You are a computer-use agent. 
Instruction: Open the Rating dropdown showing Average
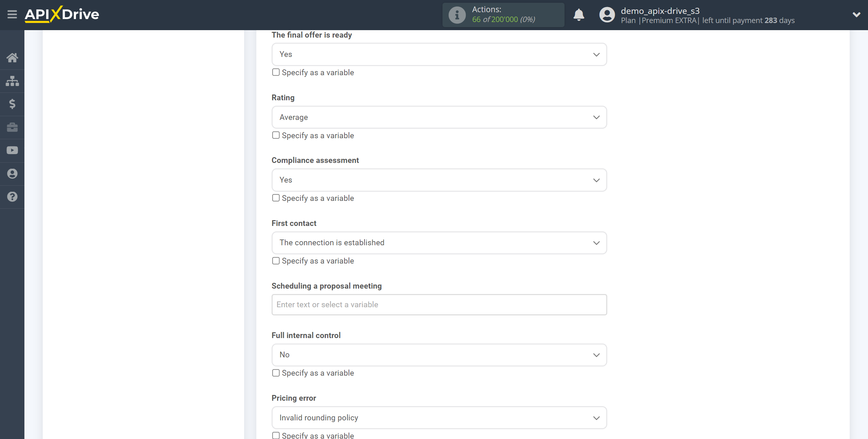[x=439, y=117]
